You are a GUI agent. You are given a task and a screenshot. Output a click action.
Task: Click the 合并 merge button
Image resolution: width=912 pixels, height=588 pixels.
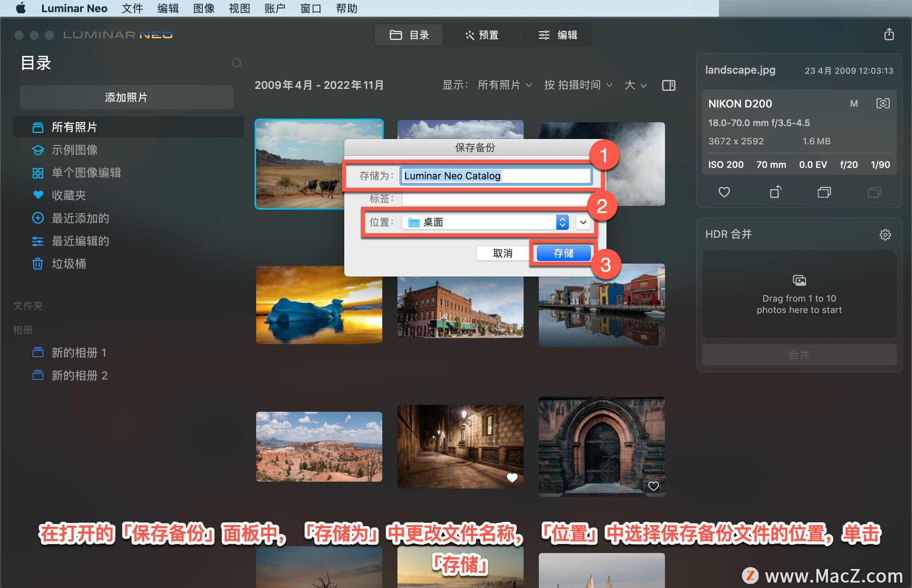coord(799,355)
